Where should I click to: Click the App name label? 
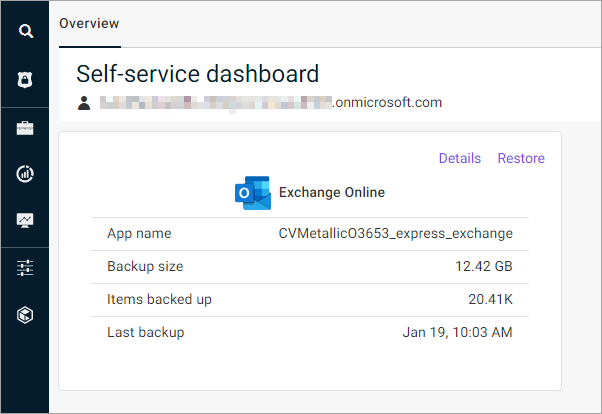pos(139,233)
